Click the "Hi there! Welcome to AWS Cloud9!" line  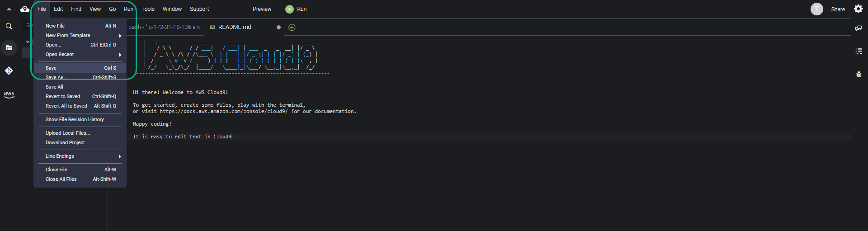click(180, 92)
